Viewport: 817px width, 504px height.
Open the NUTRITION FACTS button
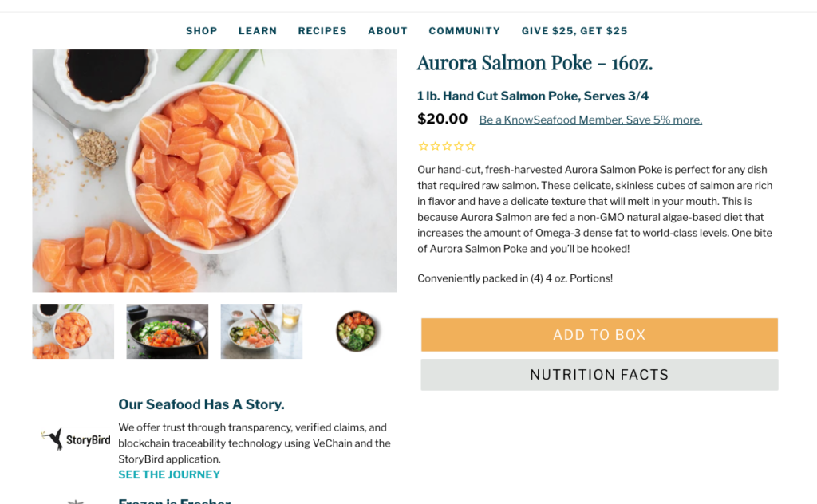(x=599, y=375)
